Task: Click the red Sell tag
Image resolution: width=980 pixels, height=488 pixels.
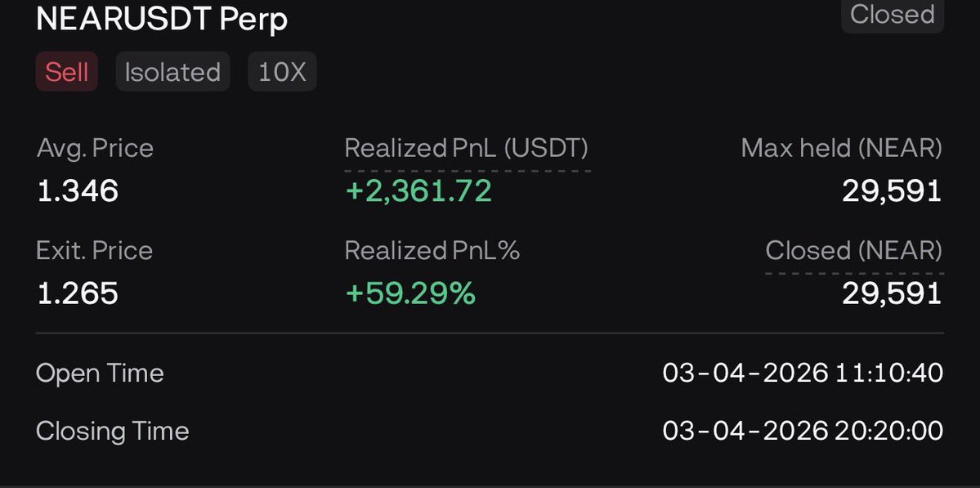Action: pyautogui.click(x=66, y=72)
